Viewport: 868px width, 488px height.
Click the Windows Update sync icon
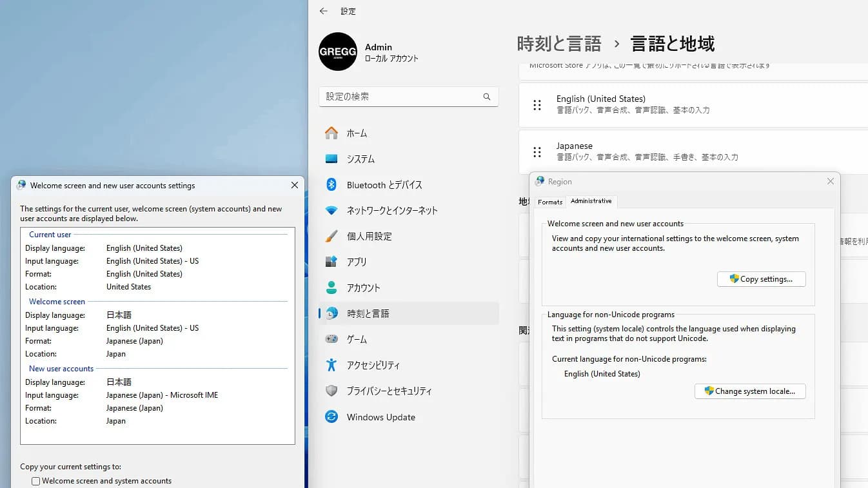click(331, 417)
